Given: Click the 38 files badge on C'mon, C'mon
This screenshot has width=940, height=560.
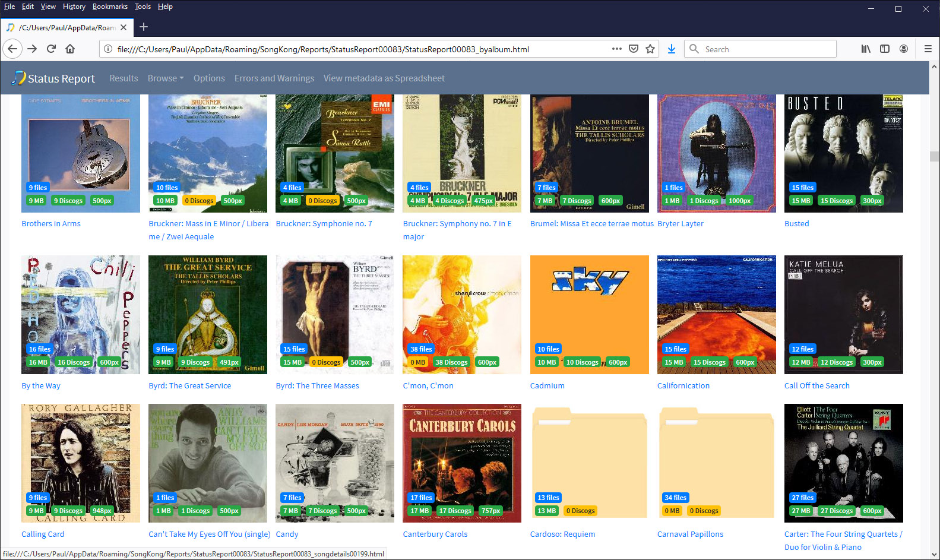Looking at the screenshot, I should coord(421,349).
